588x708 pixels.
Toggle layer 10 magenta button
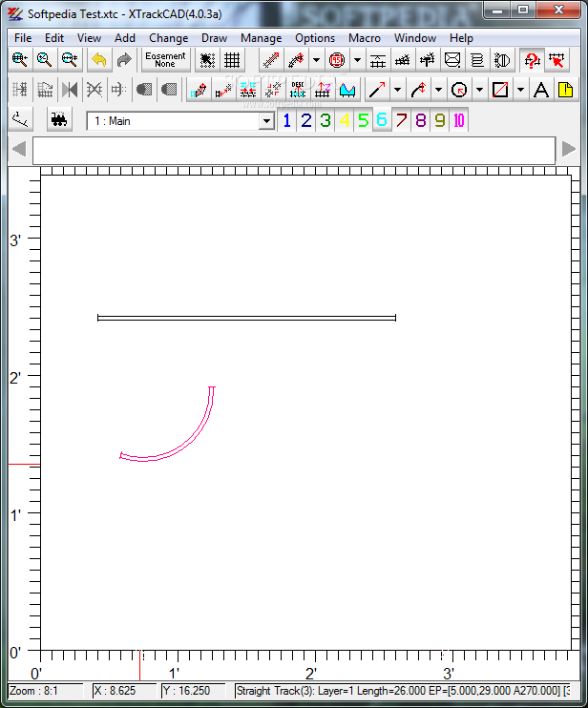(x=459, y=120)
